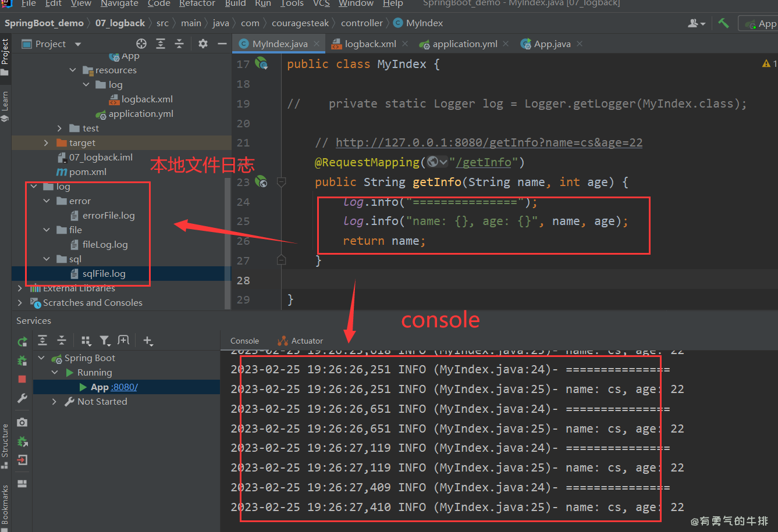Collapse all in Project panel toolbar
The image size is (778, 532).
(179, 44)
